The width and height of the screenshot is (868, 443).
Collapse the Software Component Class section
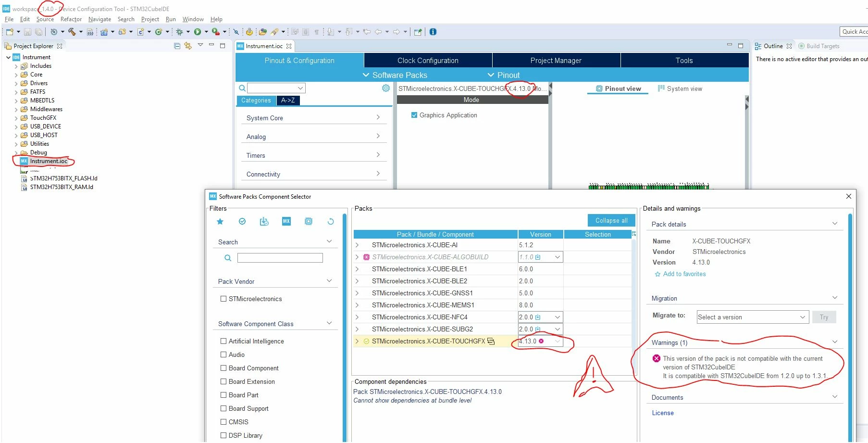[x=329, y=323]
